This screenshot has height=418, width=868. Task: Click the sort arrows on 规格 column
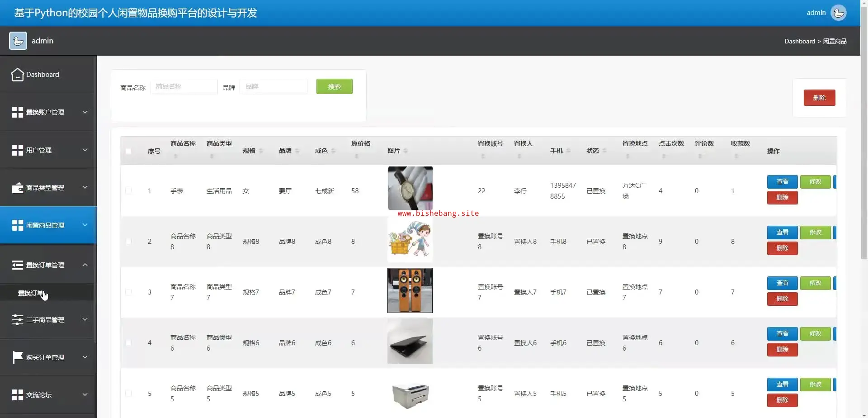pos(261,151)
